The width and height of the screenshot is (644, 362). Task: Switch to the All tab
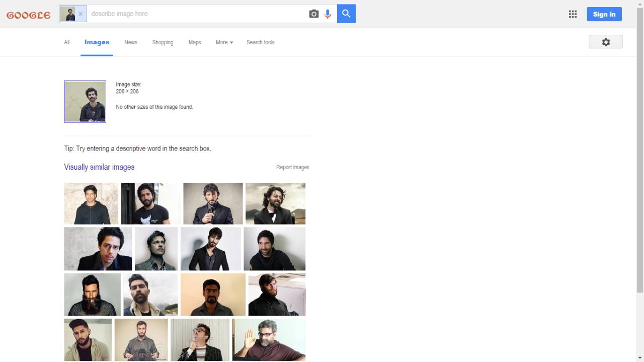pyautogui.click(x=66, y=42)
